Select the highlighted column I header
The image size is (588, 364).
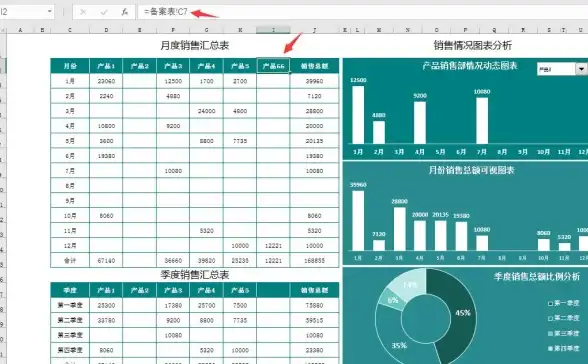273,30
